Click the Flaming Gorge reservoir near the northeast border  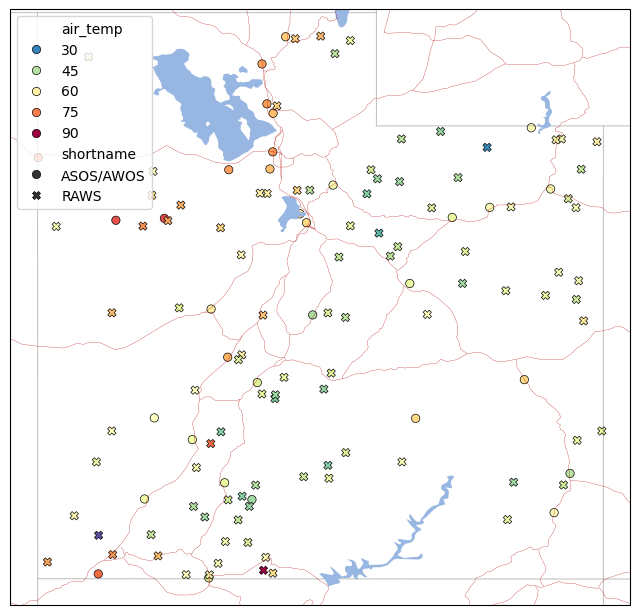(x=546, y=112)
